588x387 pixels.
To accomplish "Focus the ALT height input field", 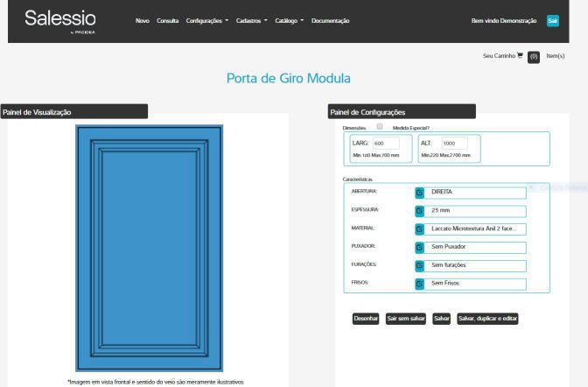I will tap(454, 143).
